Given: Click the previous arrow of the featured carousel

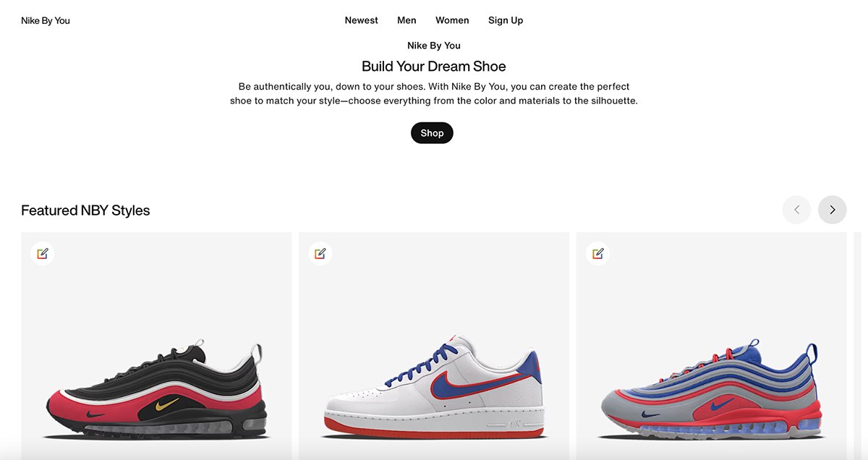Looking at the screenshot, I should pos(796,210).
